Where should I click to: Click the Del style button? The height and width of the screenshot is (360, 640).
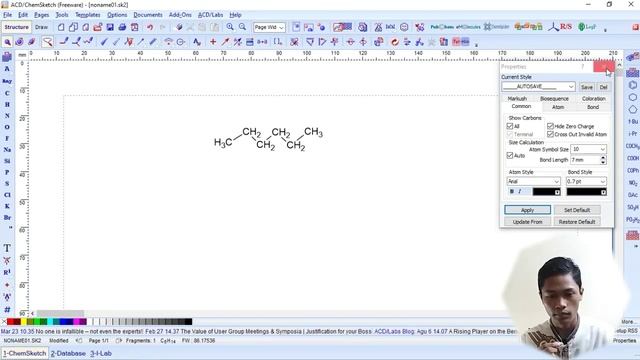pyautogui.click(x=603, y=87)
